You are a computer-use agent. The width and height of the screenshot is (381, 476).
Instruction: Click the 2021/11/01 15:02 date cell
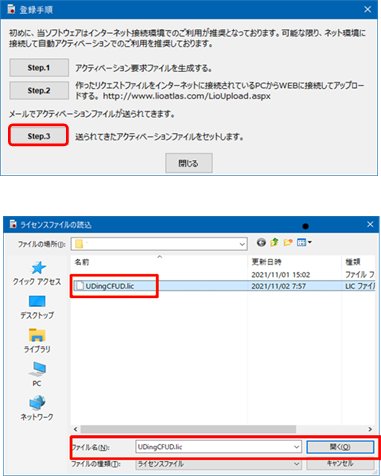281,275
